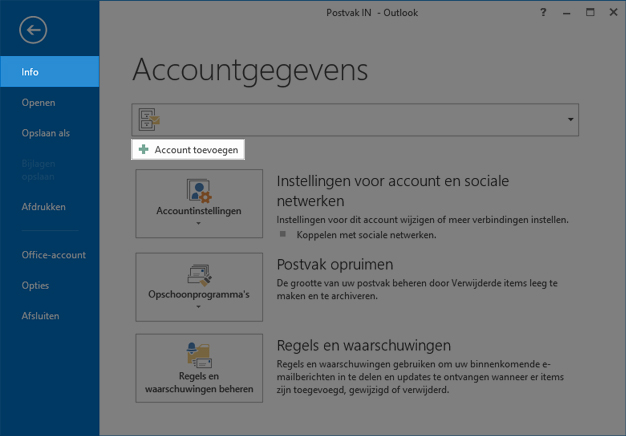Close the Outlook window

[x=613, y=12]
